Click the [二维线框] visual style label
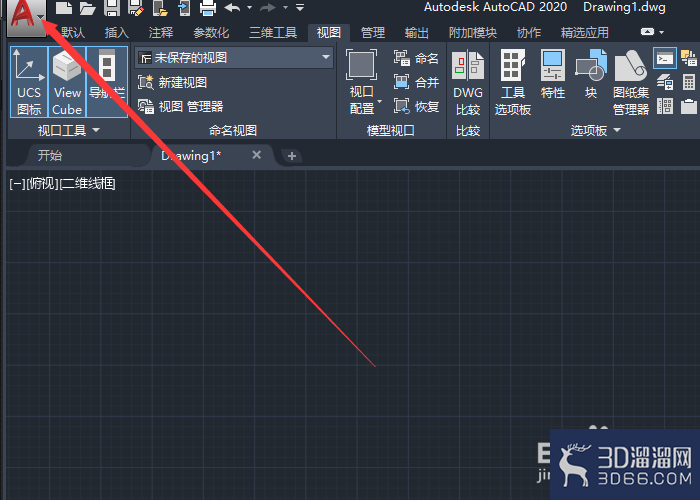The width and height of the screenshot is (700, 500). click(88, 183)
